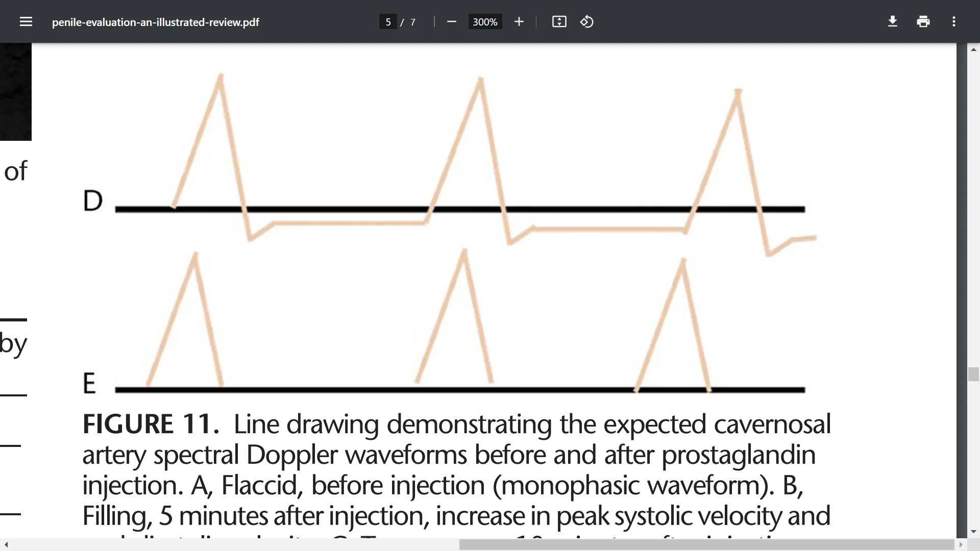The width and height of the screenshot is (980, 551).
Task: Click the download icon to save PDF
Action: point(893,21)
